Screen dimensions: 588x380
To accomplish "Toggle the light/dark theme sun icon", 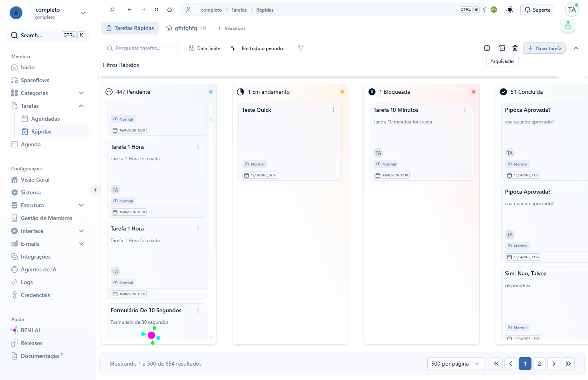I will [x=510, y=10].
